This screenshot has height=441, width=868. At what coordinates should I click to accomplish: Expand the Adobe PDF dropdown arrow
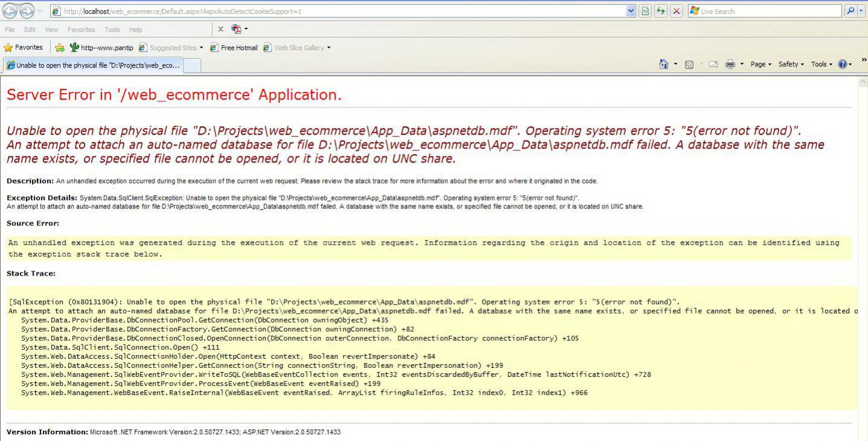click(246, 29)
